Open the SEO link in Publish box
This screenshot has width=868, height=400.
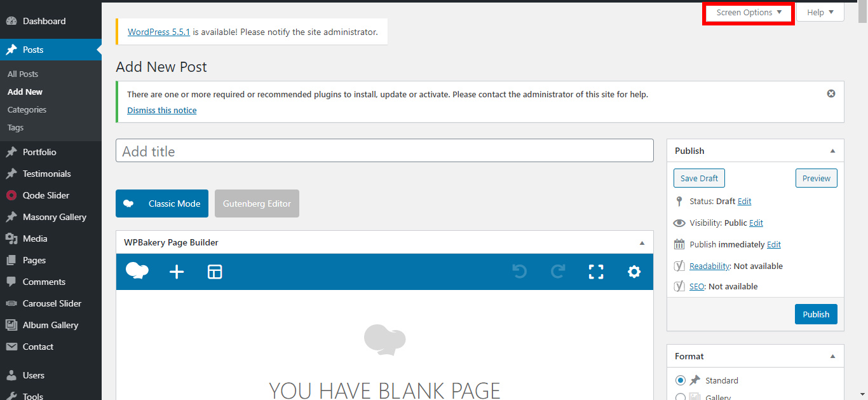coord(697,286)
